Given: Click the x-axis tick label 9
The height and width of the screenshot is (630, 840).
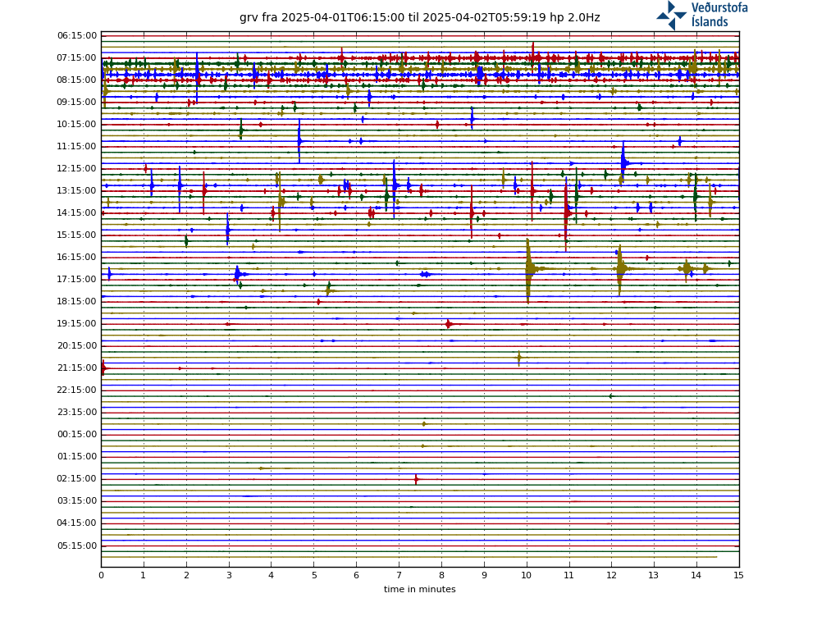Looking at the screenshot, I should click(484, 575).
